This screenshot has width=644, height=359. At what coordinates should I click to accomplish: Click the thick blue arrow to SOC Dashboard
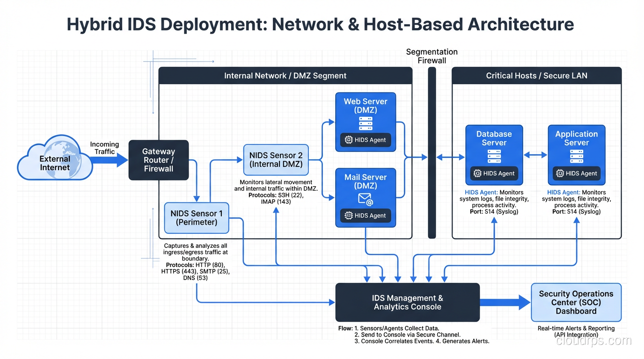click(505, 302)
